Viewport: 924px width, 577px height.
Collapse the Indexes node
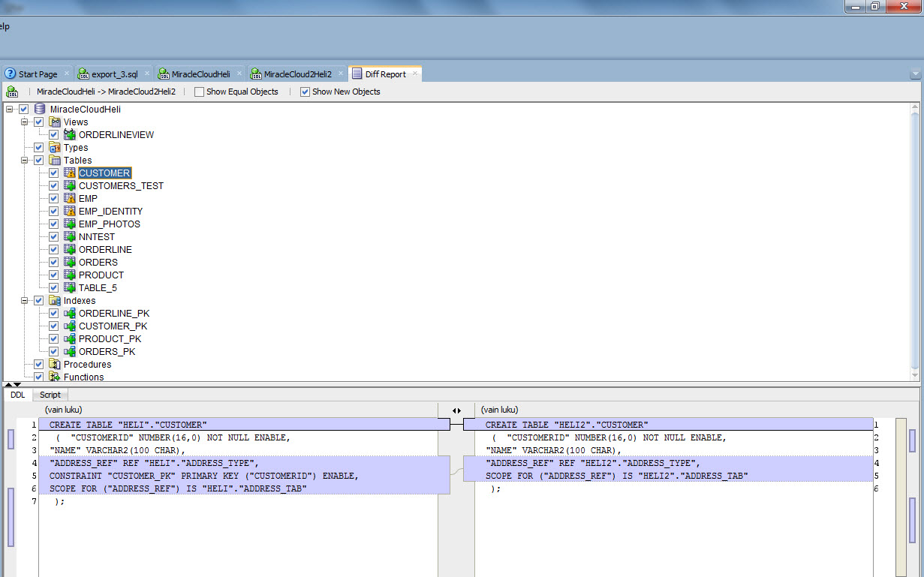point(25,301)
